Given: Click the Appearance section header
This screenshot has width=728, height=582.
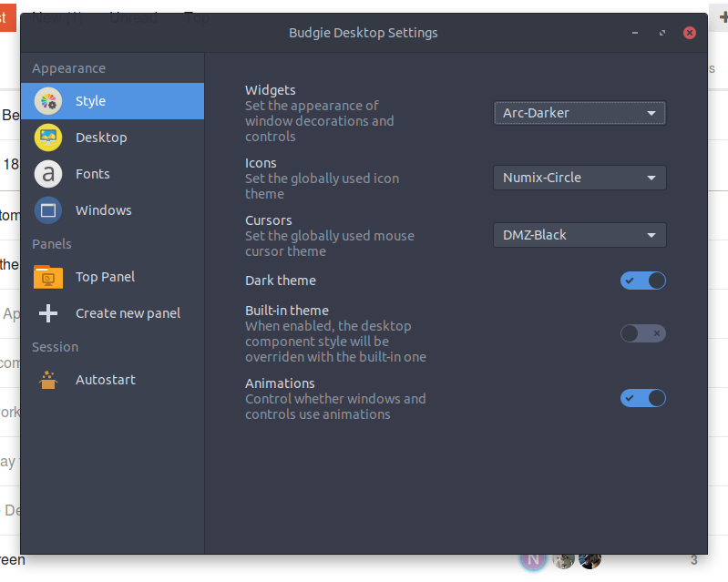Looking at the screenshot, I should tap(68, 68).
